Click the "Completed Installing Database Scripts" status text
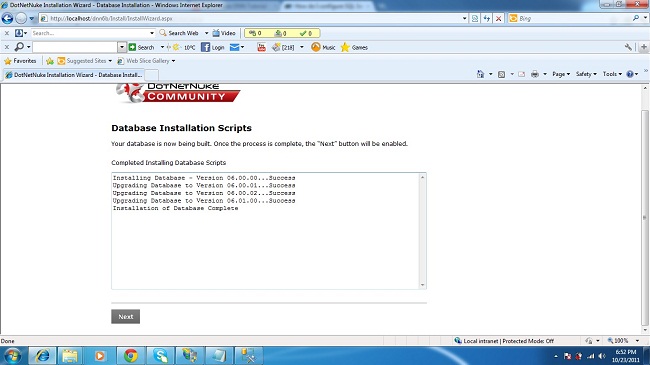 click(168, 163)
